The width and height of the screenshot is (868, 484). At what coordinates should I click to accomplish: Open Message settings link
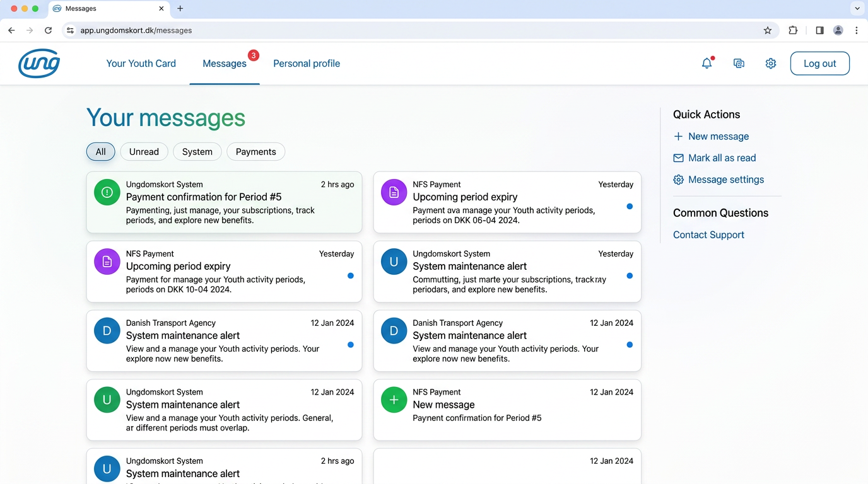726,180
